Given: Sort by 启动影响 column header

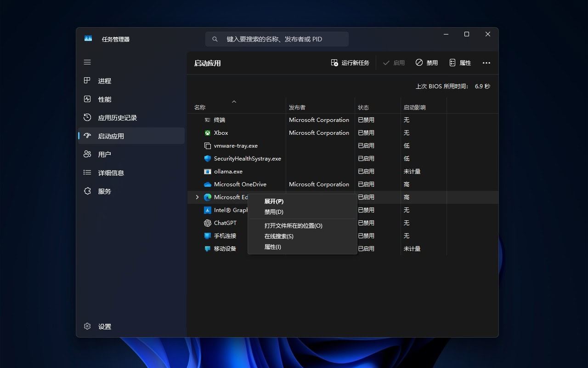Looking at the screenshot, I should point(414,107).
